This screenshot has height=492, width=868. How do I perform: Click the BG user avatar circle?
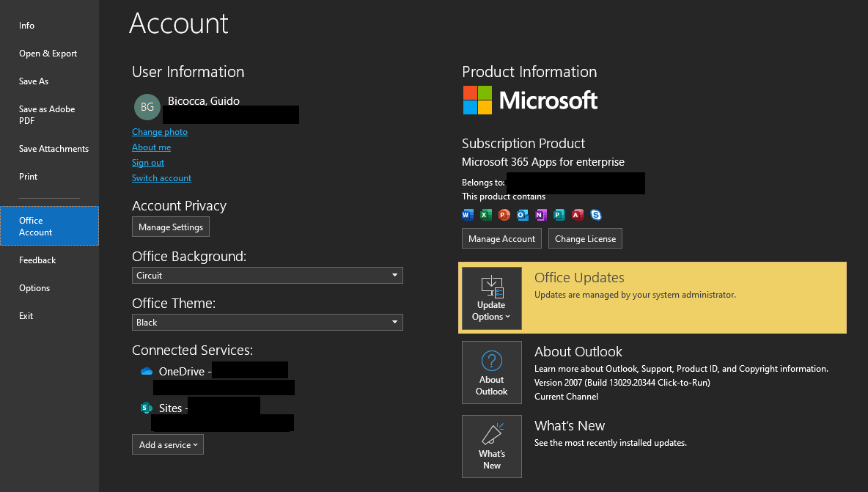(x=147, y=107)
